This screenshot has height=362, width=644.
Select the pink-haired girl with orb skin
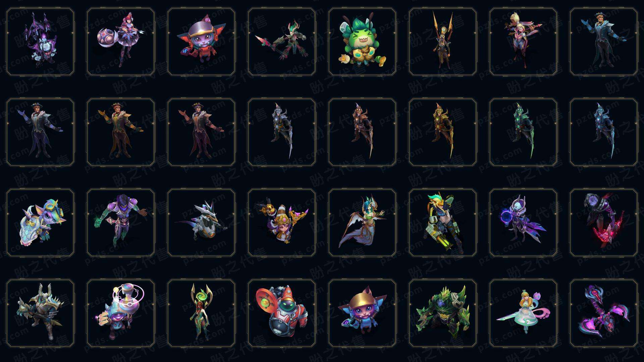(121, 42)
